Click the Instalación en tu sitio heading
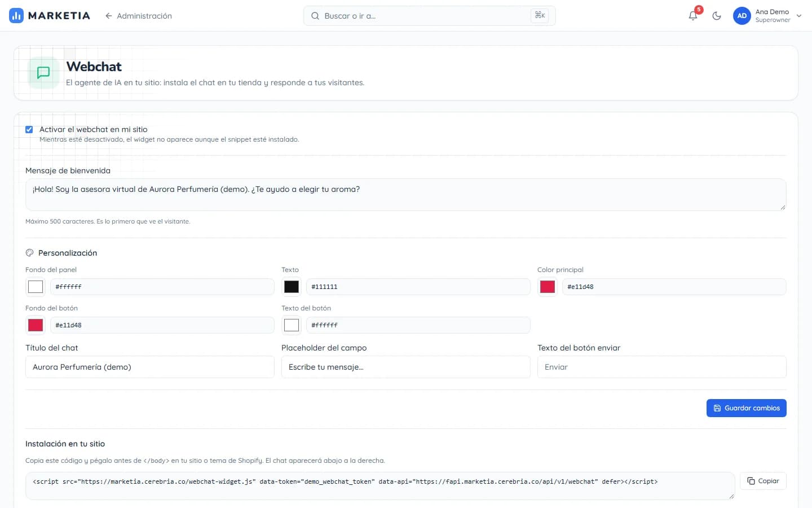 pos(65,444)
